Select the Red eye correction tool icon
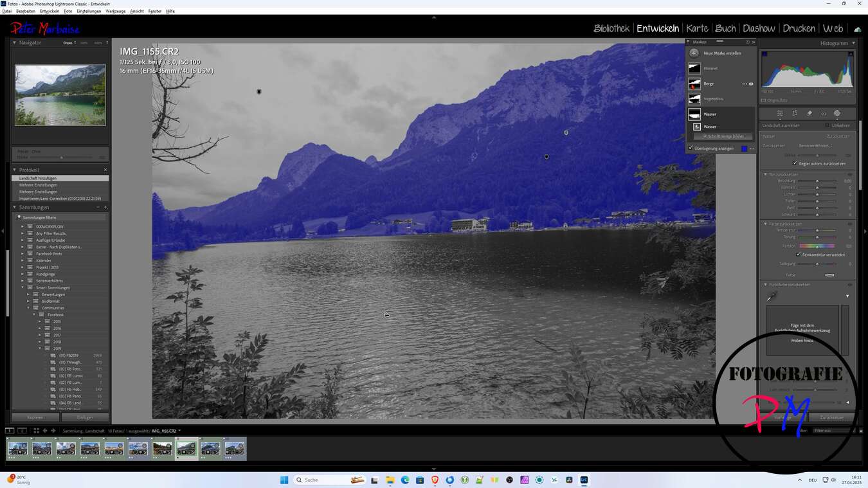This screenshot has height=488, width=868. click(824, 113)
